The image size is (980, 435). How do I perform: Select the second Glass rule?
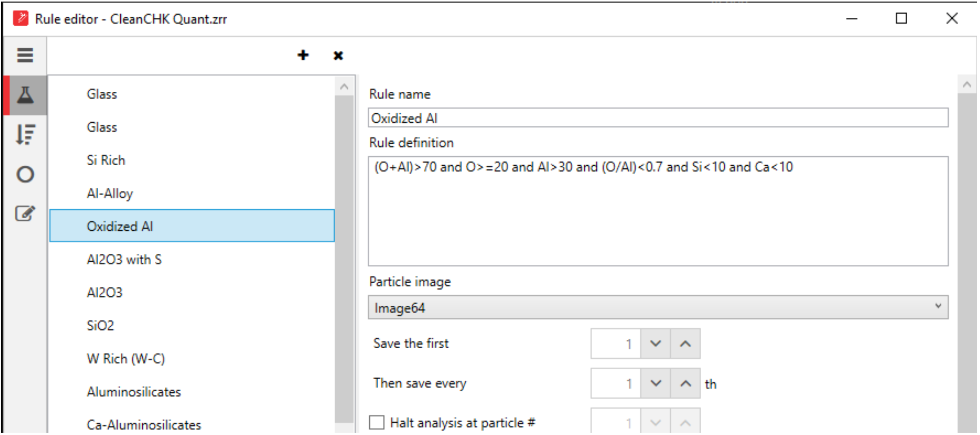[192, 127]
